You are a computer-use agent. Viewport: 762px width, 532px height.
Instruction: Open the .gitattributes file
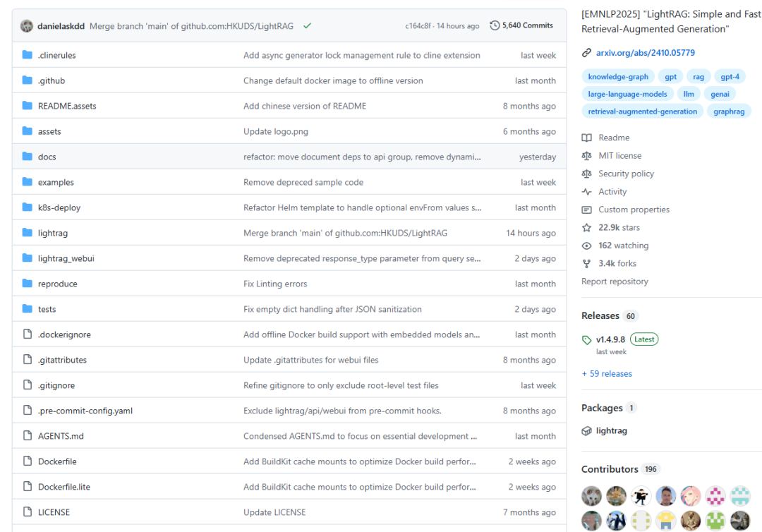62,360
